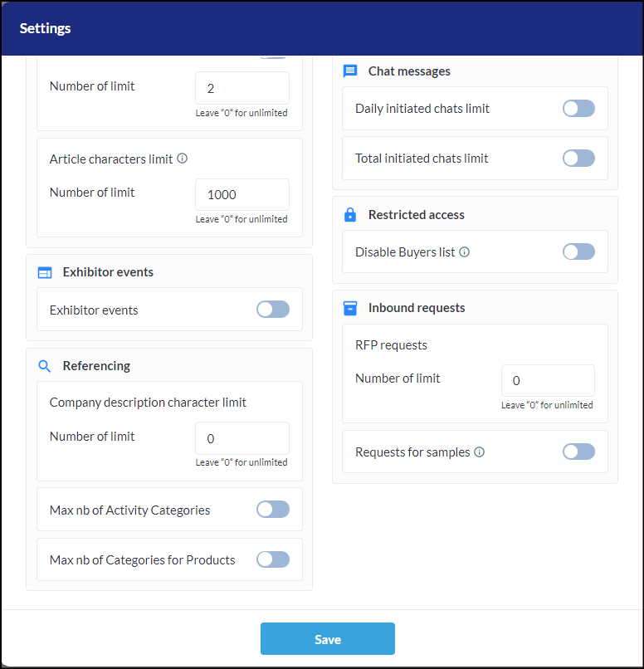This screenshot has height=669, width=644.
Task: Toggle Total initiated chats limit switch
Action: 578,159
